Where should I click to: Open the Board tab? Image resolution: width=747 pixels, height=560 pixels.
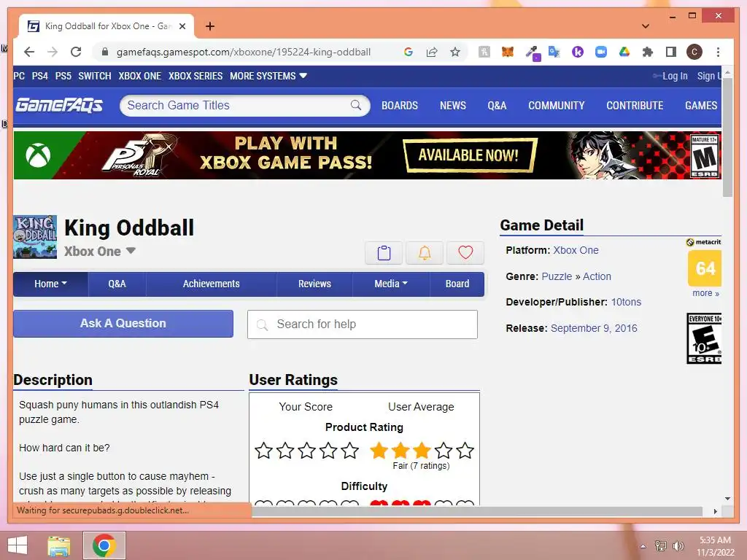457,284
